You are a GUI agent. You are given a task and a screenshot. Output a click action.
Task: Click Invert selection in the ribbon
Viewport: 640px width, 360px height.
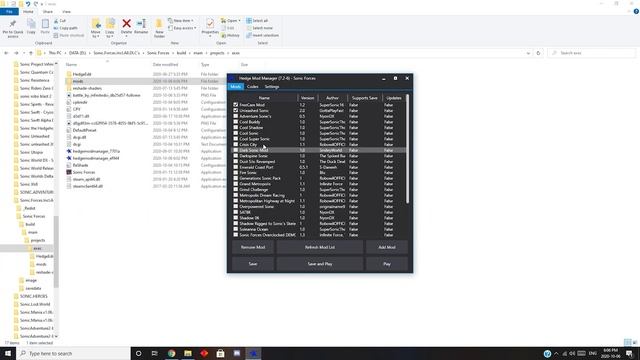262,36
